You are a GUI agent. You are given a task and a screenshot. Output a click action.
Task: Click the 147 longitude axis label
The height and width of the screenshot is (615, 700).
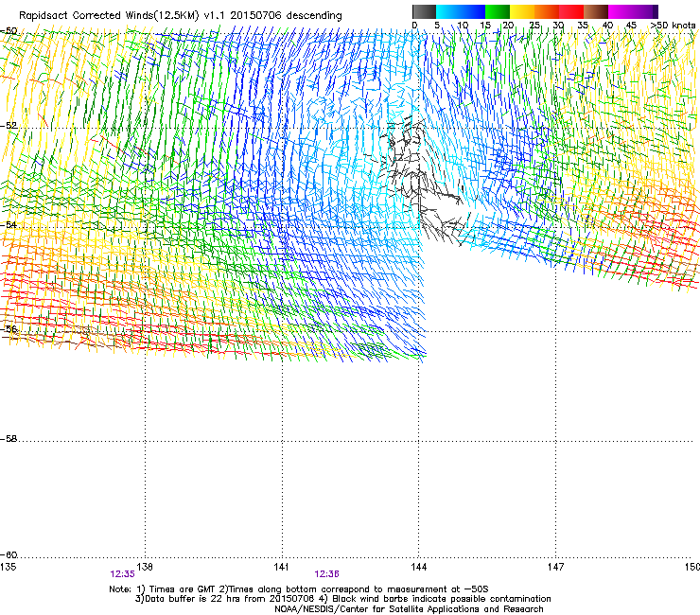pyautogui.click(x=555, y=567)
